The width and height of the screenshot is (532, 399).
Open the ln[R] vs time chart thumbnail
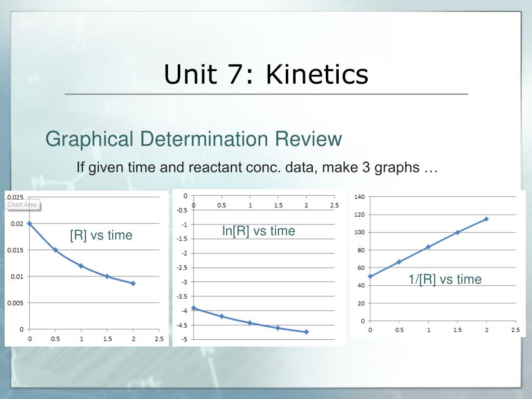tap(259, 268)
